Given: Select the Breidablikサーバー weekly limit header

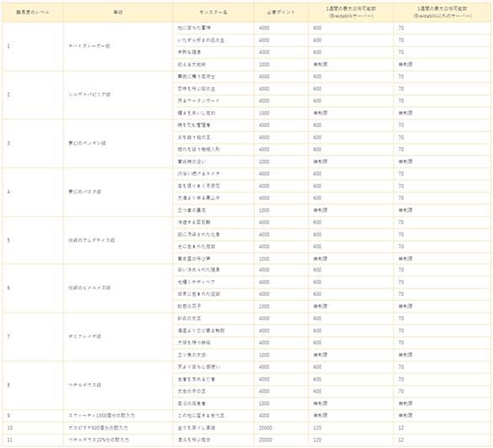Looking at the screenshot, I should 351,13.
